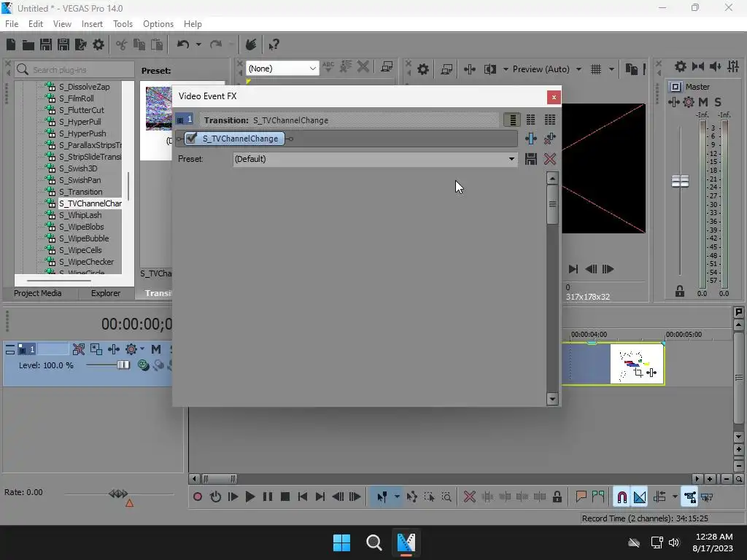Delete Preset red X in FX dialog
The height and width of the screenshot is (560, 747).
(550, 159)
